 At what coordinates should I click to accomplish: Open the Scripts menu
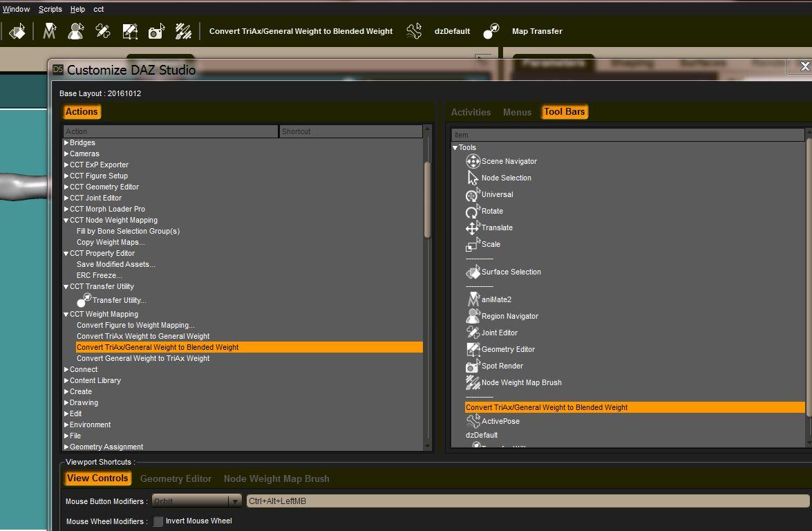pos(50,9)
